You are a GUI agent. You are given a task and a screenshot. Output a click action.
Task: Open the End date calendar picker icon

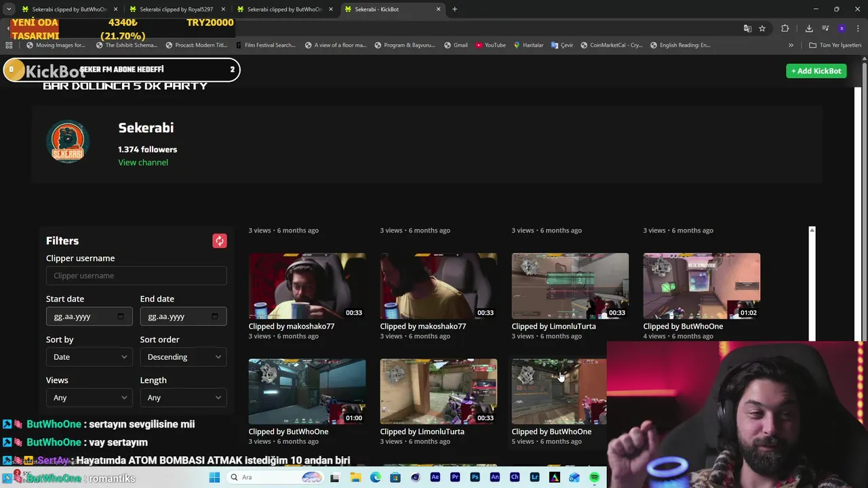click(215, 317)
